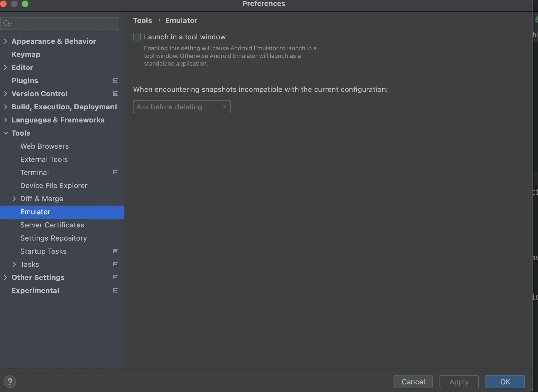538x392 pixels.
Task: Open the Ask before deleting dropdown
Action: [x=182, y=107]
